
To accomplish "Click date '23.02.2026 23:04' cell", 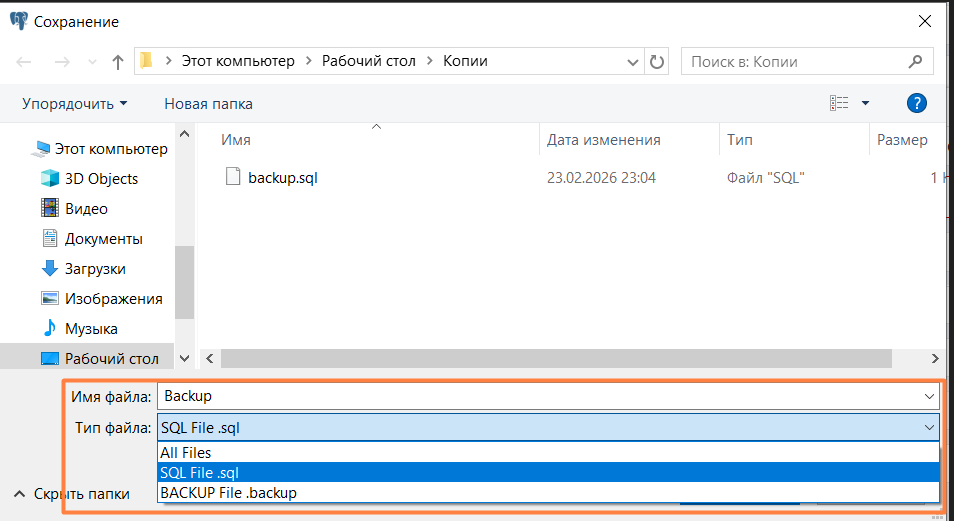I will 601,178.
